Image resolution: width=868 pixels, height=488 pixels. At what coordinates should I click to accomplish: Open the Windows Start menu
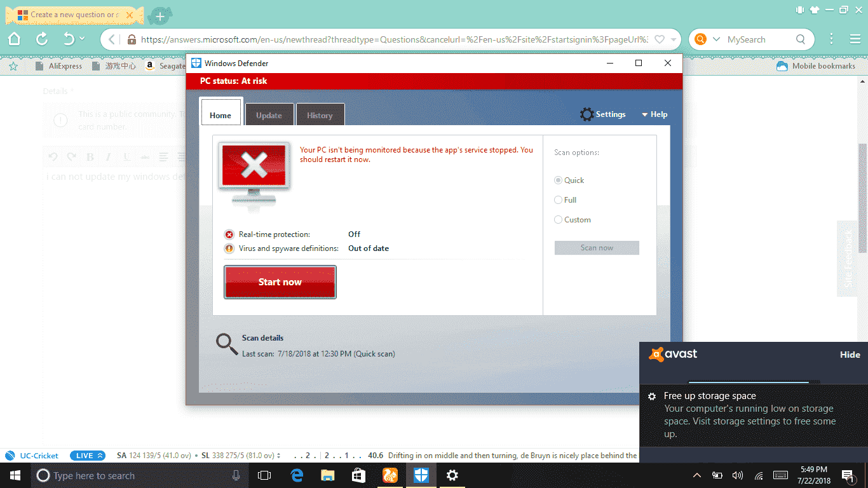pyautogui.click(x=15, y=475)
